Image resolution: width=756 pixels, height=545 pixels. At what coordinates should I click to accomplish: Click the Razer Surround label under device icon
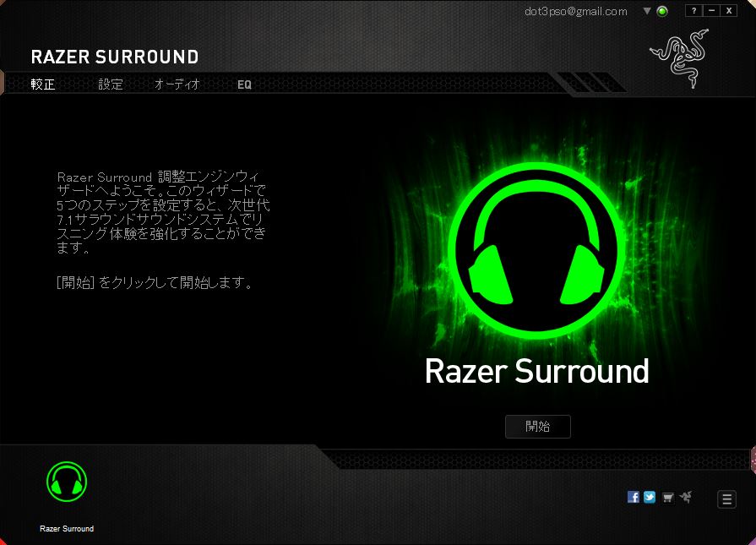pyautogui.click(x=67, y=529)
